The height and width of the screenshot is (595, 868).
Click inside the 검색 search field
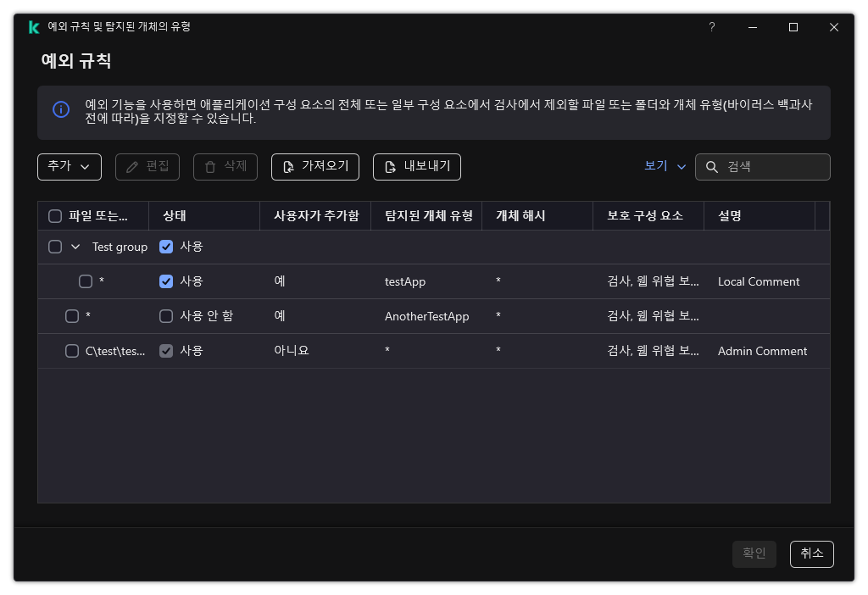tap(767, 167)
